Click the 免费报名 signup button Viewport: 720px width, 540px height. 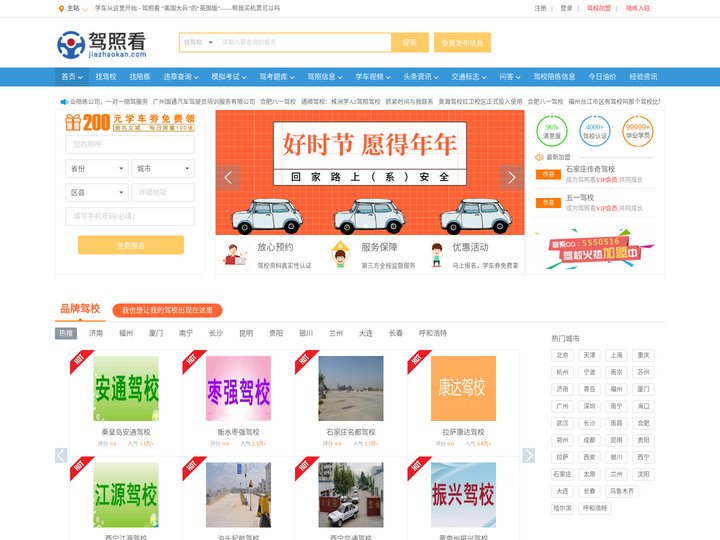tap(131, 245)
